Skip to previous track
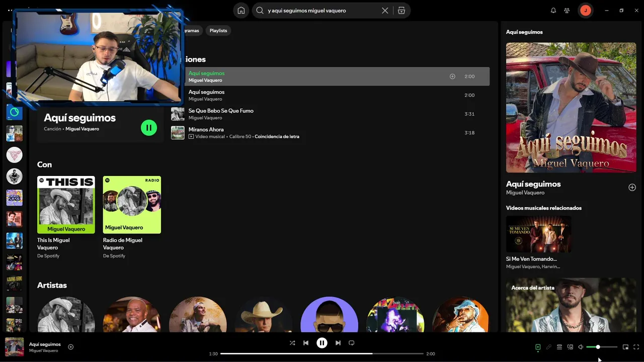 [x=306, y=343]
